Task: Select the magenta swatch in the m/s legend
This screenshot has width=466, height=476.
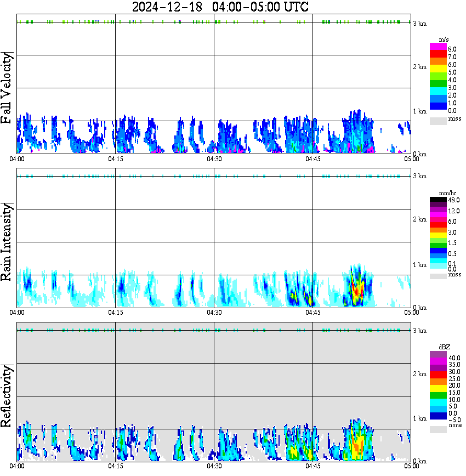Action: [438, 46]
